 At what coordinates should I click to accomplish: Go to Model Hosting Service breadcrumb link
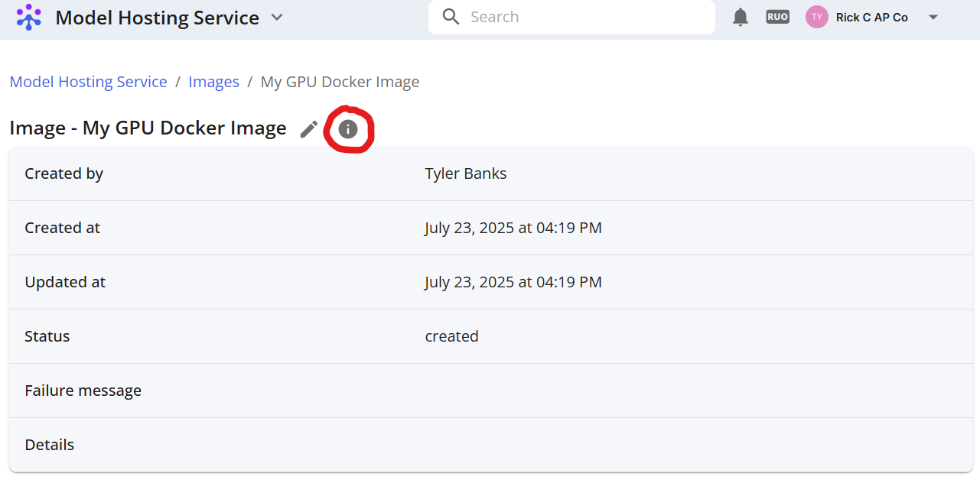coord(89,82)
